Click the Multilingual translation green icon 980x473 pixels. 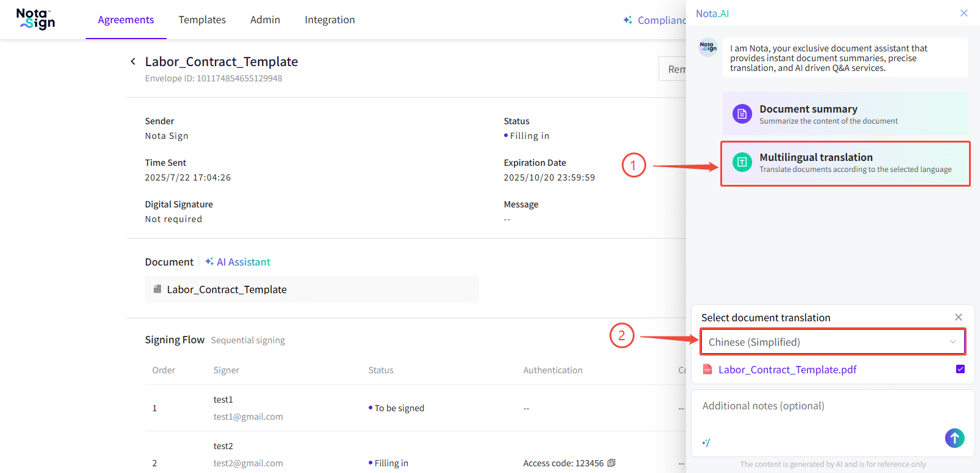[742, 162]
